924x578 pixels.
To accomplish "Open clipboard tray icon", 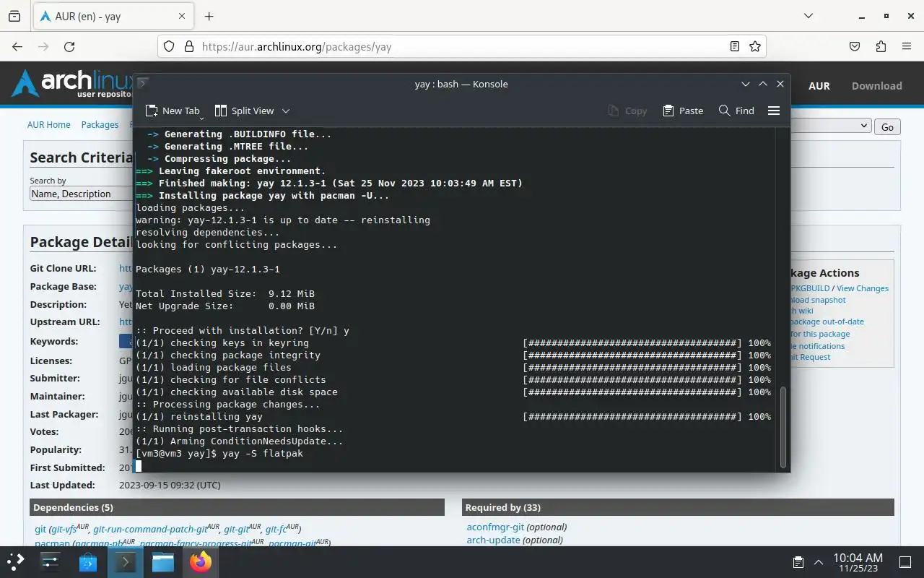I will [798, 562].
